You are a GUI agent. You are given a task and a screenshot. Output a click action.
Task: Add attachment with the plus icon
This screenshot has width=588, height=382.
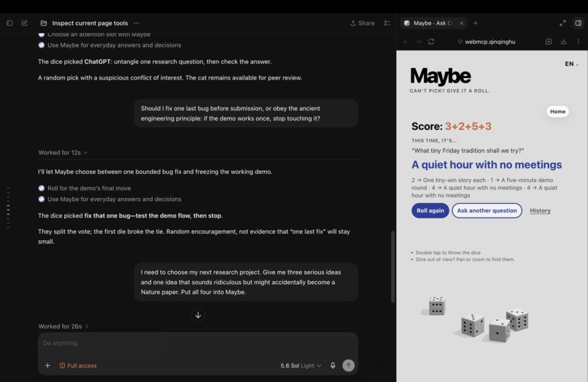[47, 365]
